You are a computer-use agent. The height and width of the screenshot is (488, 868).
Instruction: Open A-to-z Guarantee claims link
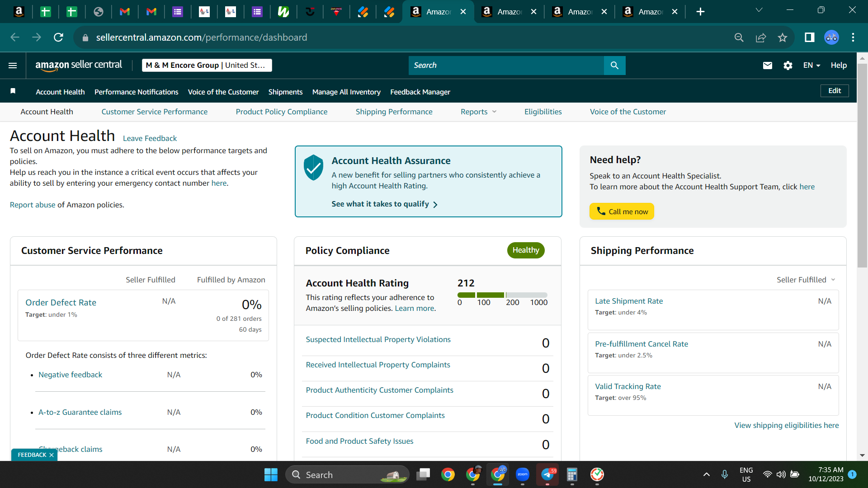click(x=80, y=412)
